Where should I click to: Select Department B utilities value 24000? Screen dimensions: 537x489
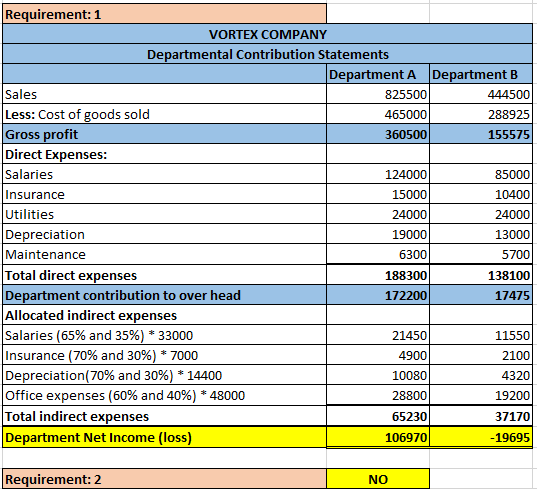481,214
